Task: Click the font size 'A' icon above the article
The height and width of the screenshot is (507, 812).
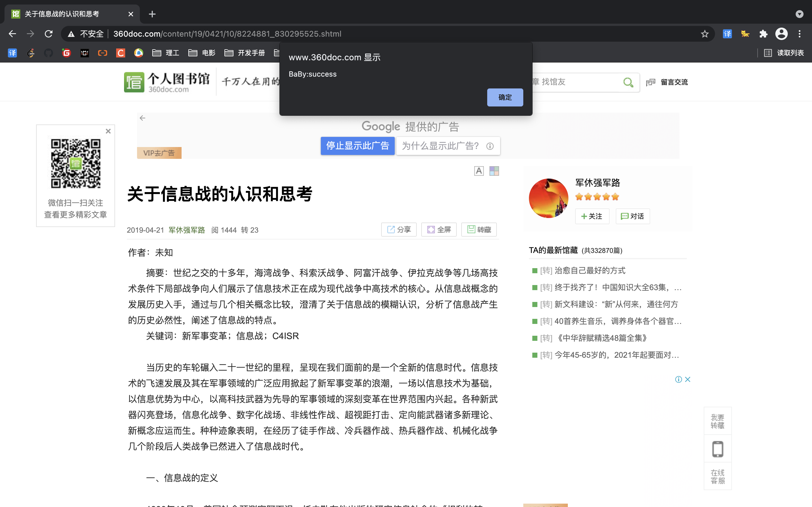Action: tap(479, 171)
